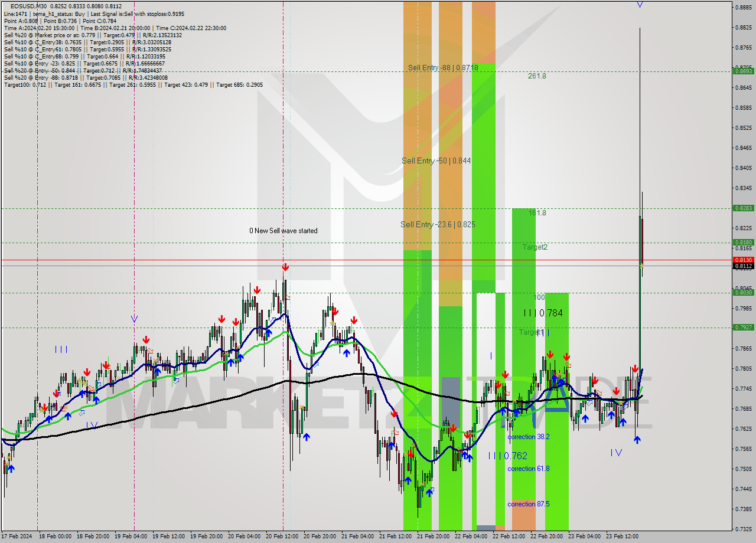The height and width of the screenshot is (543, 756).
Task: Select the 'Target2' level label
Action: coord(535,247)
